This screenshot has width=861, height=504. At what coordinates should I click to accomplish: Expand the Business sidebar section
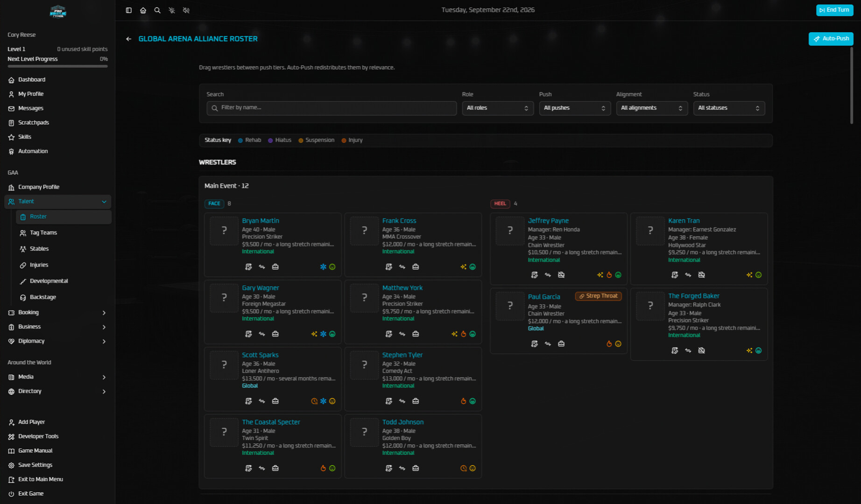[x=58, y=327]
